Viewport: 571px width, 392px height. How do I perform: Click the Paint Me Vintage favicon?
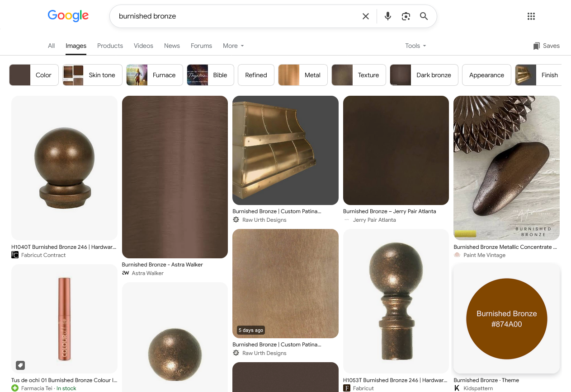(x=457, y=255)
